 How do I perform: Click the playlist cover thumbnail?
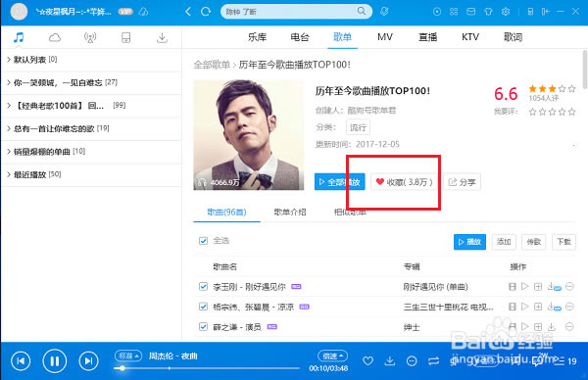(249, 135)
